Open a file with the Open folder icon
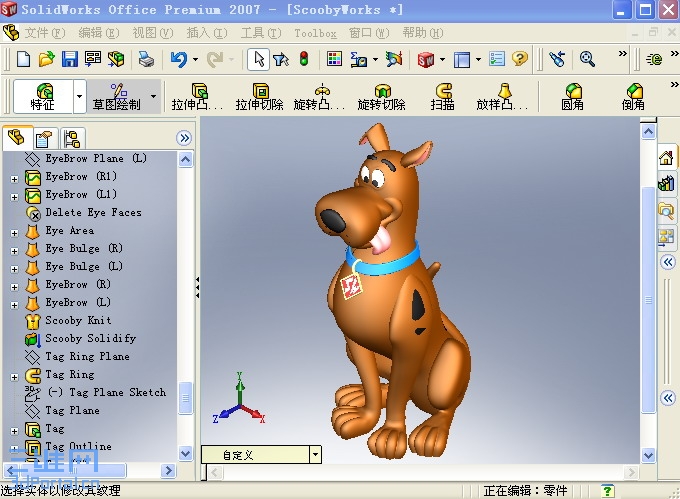The image size is (680, 499). 46,59
